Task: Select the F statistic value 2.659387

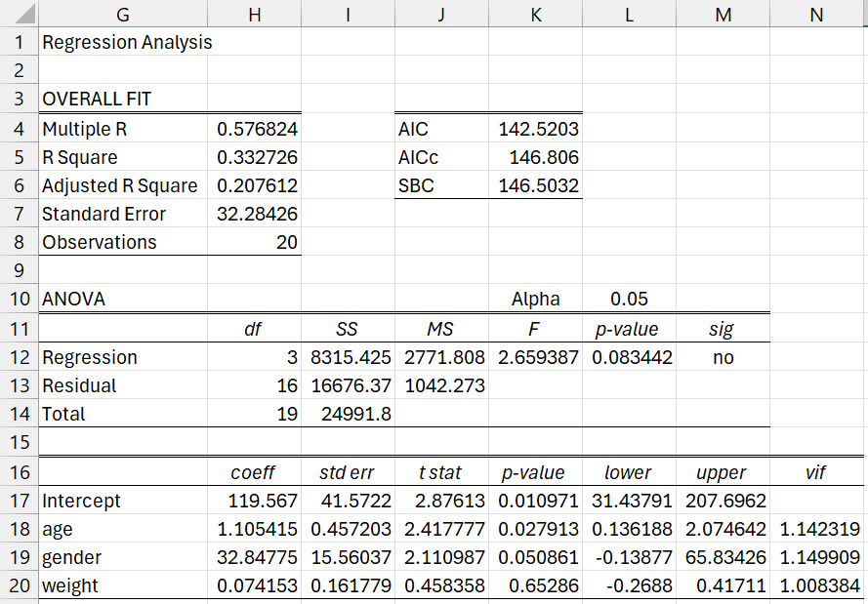Action: pos(537,357)
